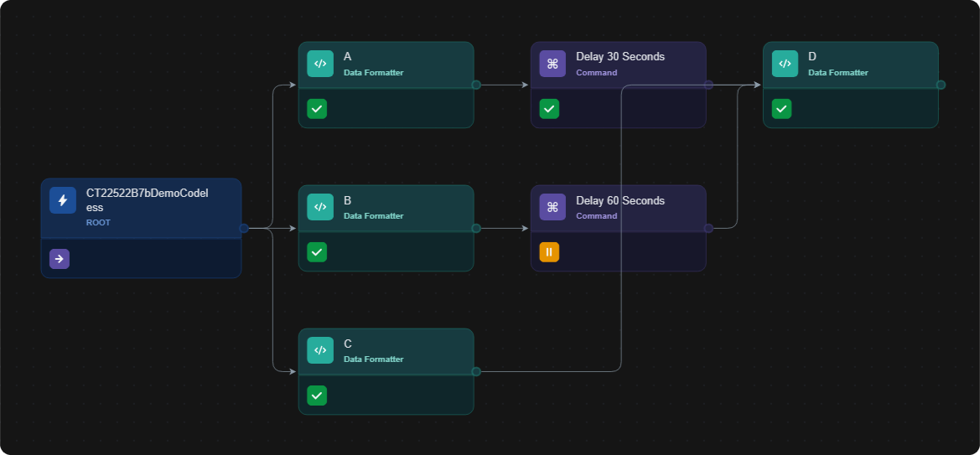Click the green checkmark status on node A
Viewport: 980px width, 455px height.
coord(317,109)
